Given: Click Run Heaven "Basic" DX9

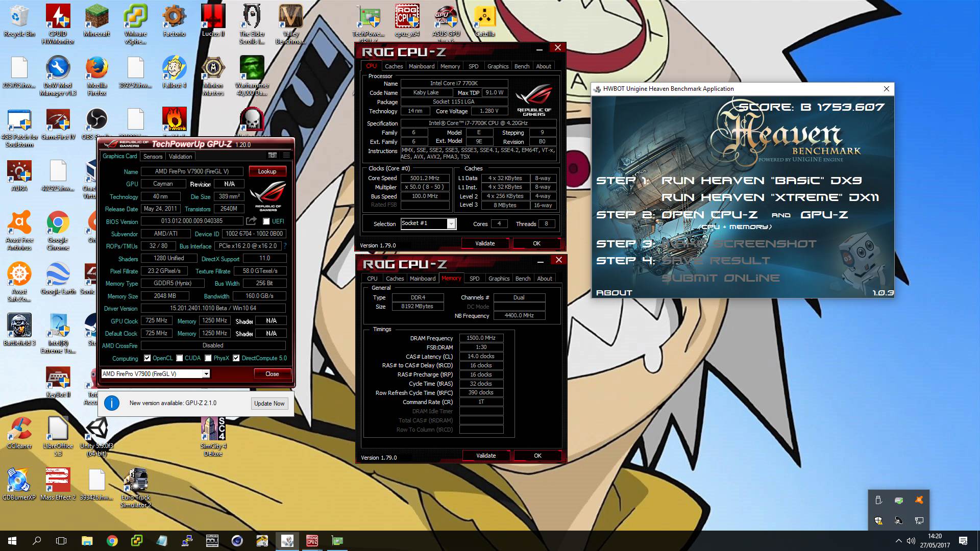Looking at the screenshot, I should [x=762, y=181].
